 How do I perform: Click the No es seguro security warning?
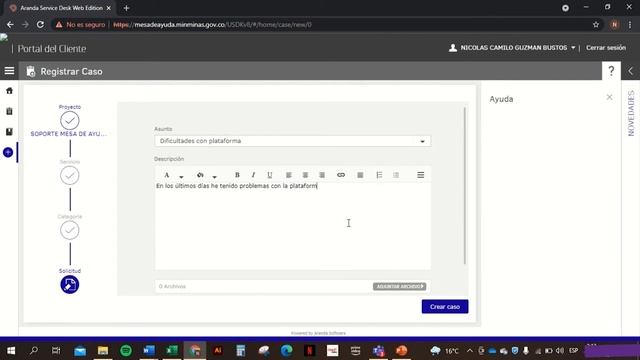pyautogui.click(x=80, y=25)
